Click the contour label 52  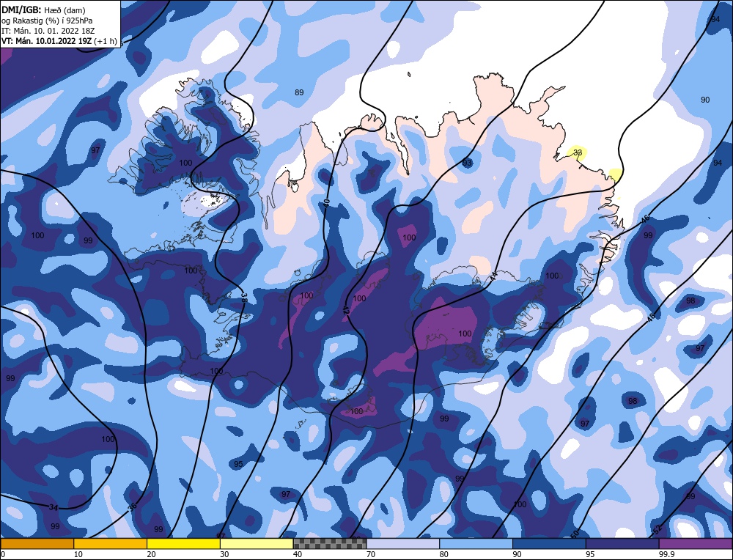658,530
